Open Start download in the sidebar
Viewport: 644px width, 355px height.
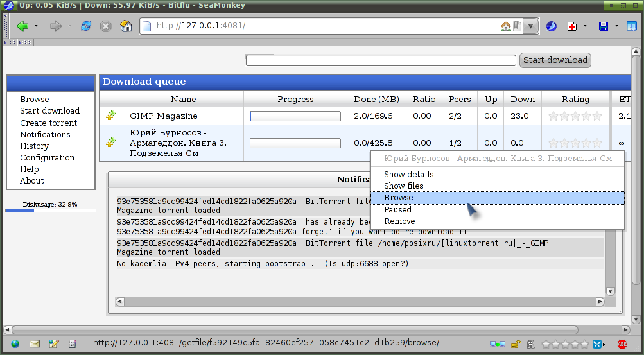49,111
